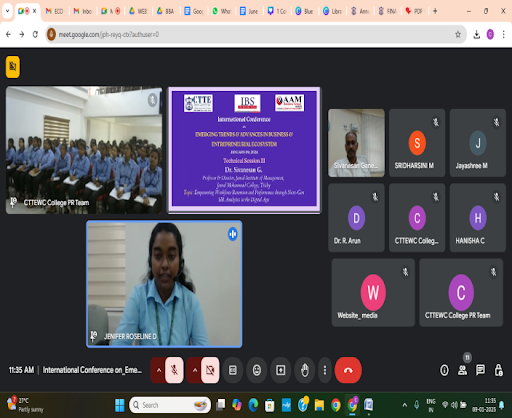Open video settings arrow beside camera

pos(195,370)
